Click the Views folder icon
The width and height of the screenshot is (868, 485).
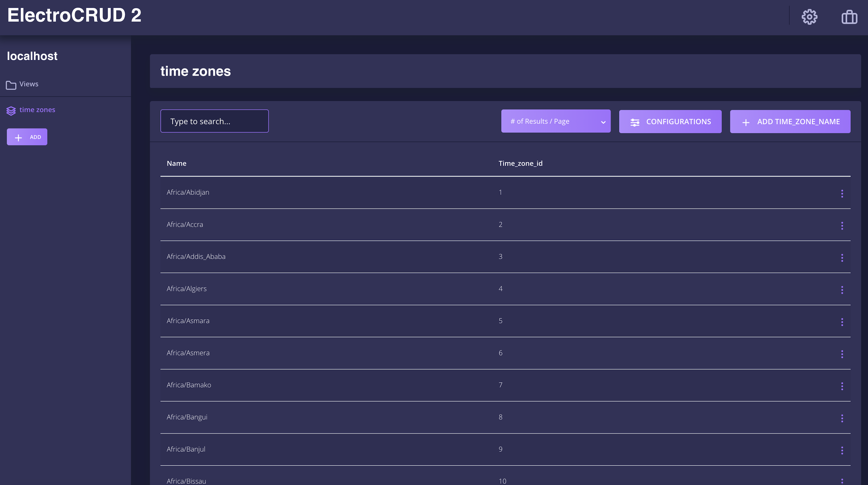(x=11, y=85)
